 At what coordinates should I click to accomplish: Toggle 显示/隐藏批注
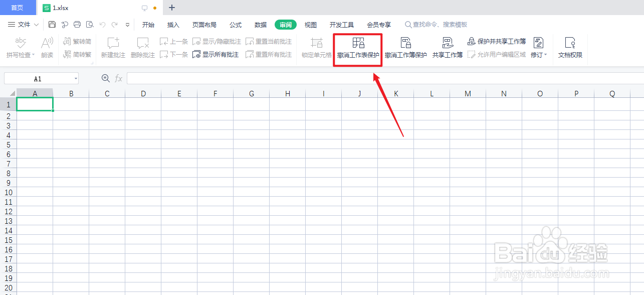(x=217, y=42)
